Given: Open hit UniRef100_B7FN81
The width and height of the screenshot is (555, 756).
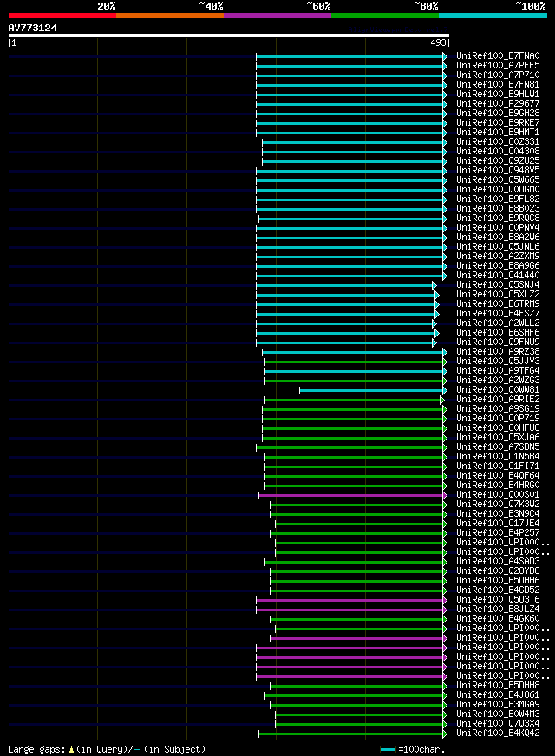Looking at the screenshot, I should (x=498, y=84).
